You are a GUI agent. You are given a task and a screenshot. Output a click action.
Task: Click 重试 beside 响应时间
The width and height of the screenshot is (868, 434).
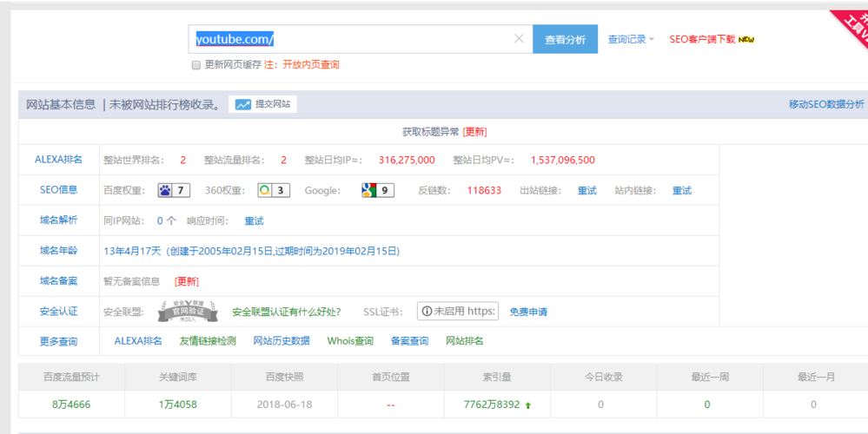(x=254, y=220)
